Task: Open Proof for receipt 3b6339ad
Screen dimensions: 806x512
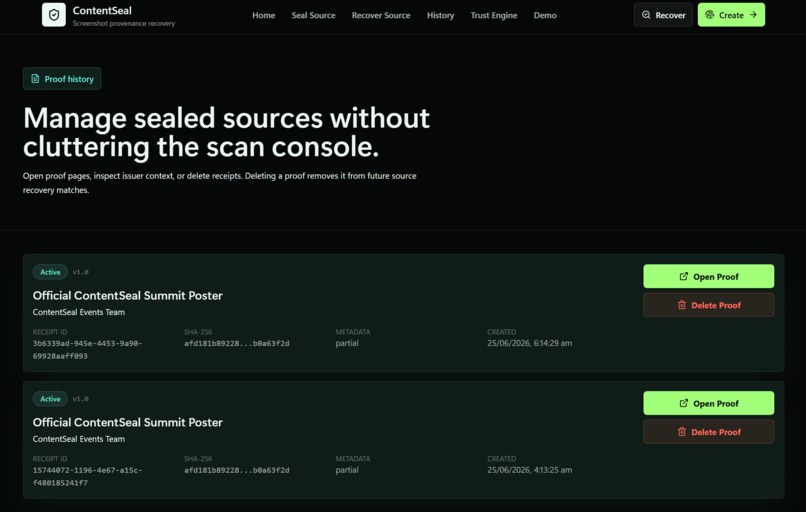Action: pos(708,277)
